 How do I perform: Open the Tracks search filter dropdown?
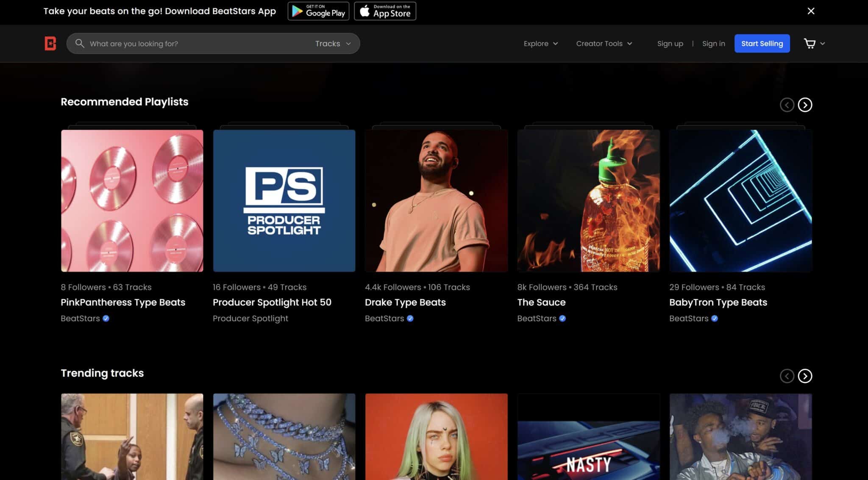[x=333, y=44]
